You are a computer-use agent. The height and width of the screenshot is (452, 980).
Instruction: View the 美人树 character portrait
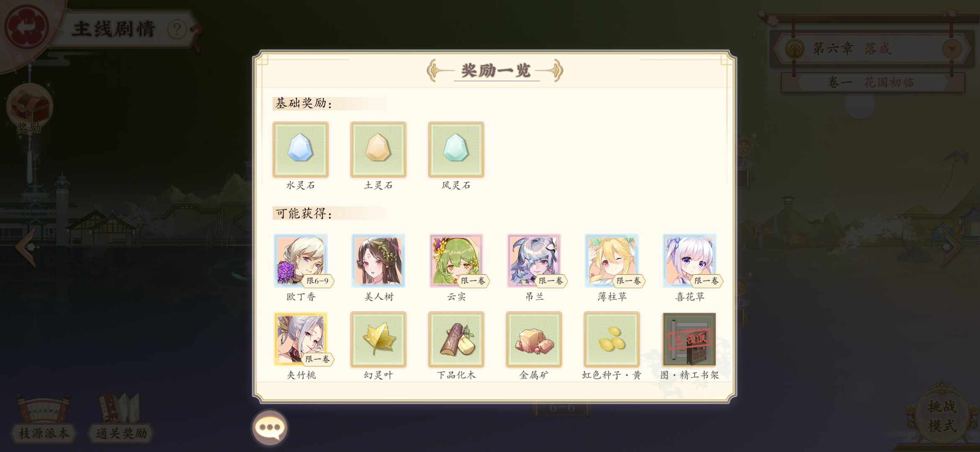point(378,261)
